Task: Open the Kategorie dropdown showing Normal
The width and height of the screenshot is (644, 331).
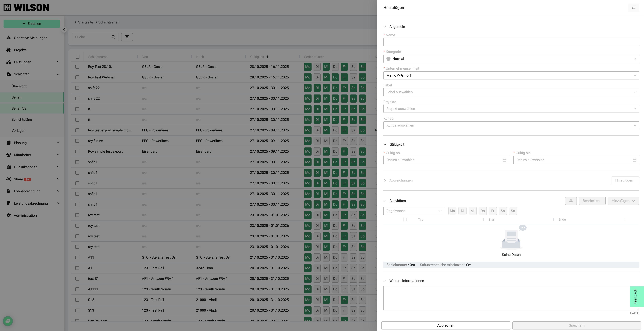Action: pos(511,59)
